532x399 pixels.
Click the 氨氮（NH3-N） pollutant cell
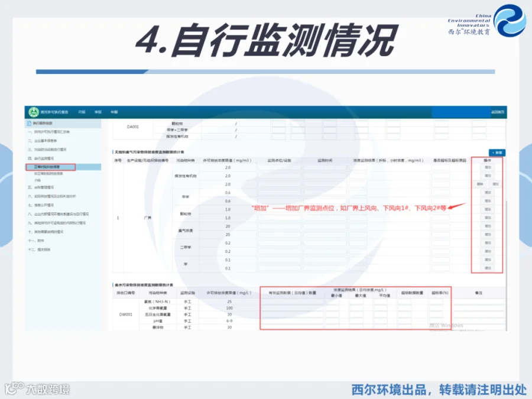coord(158,301)
